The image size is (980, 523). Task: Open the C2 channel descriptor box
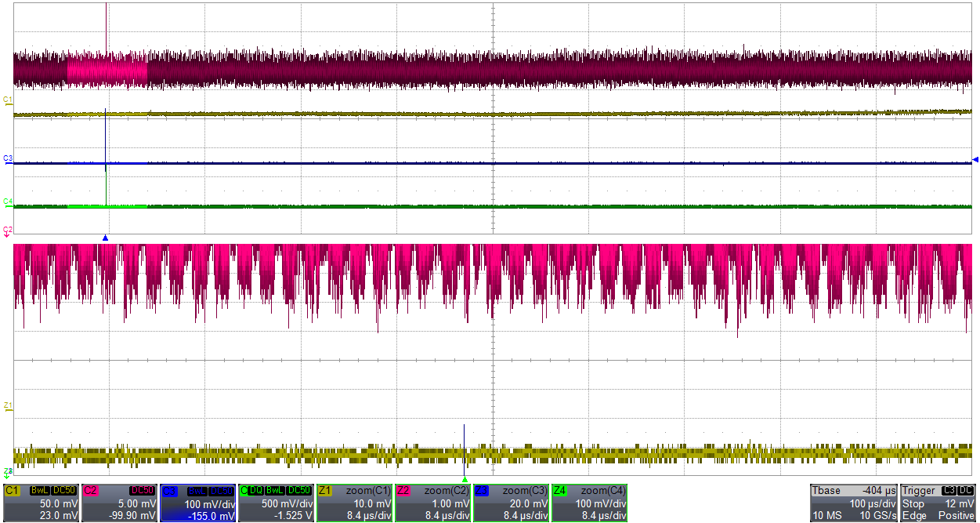point(119,503)
